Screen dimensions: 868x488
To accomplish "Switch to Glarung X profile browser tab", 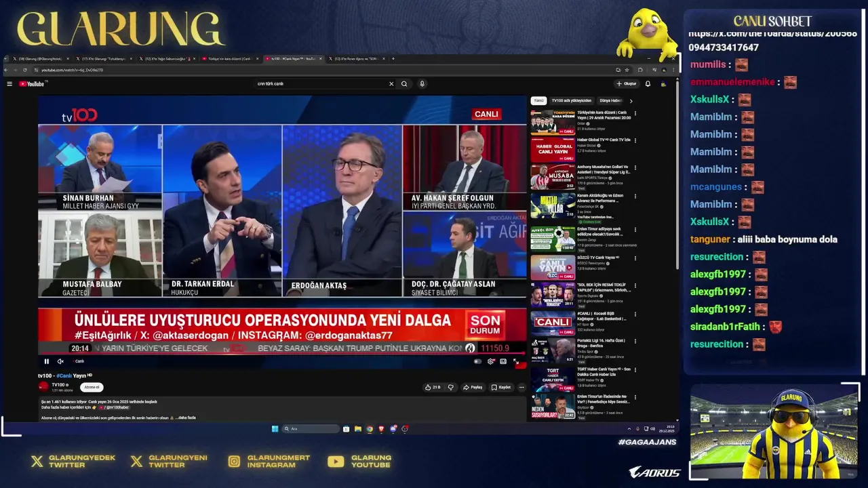I will [41, 59].
